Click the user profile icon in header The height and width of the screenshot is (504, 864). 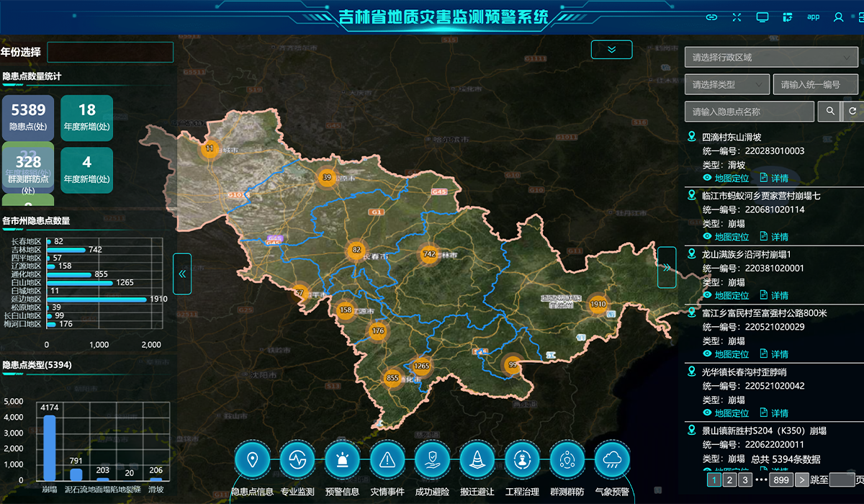pos(839,17)
